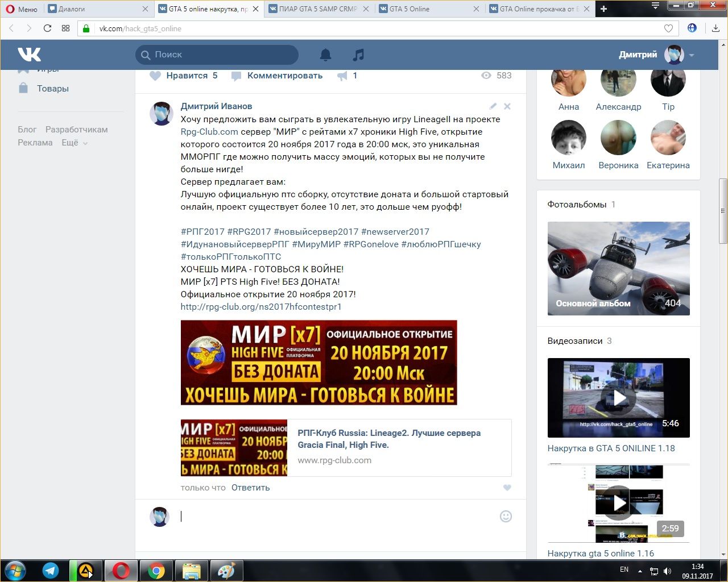Click the VK logo in header
Screen dimensions: 728x582
pos(30,55)
